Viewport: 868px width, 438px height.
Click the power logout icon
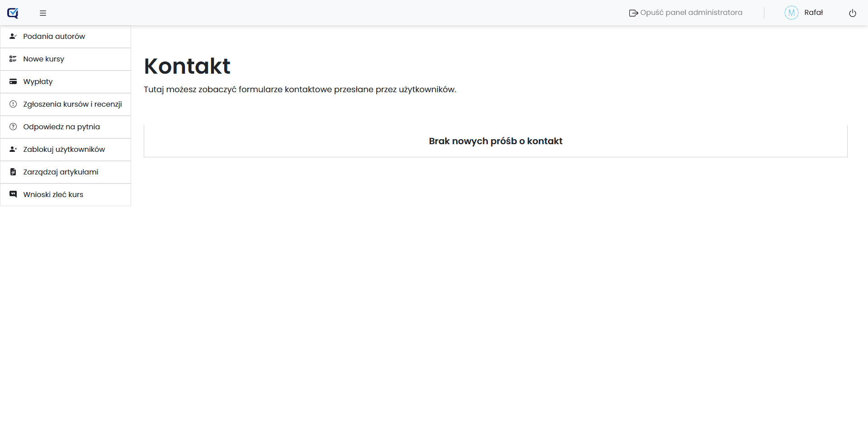pyautogui.click(x=852, y=13)
